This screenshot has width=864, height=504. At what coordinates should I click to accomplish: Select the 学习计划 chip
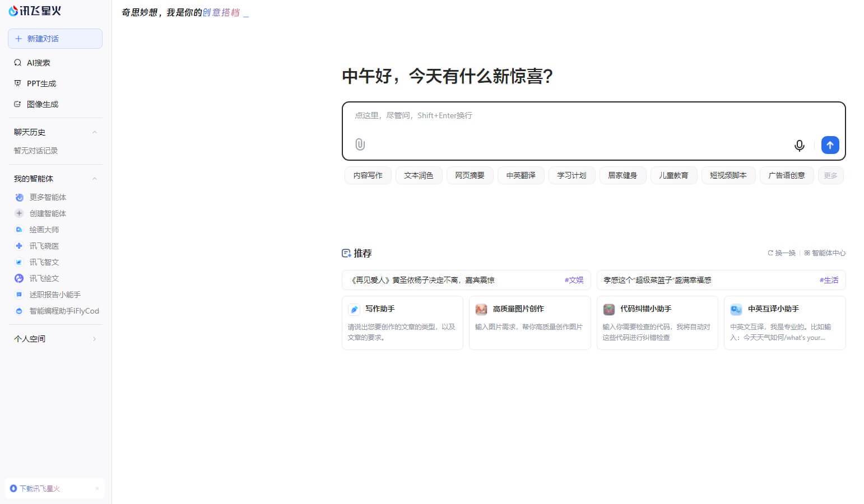click(572, 175)
